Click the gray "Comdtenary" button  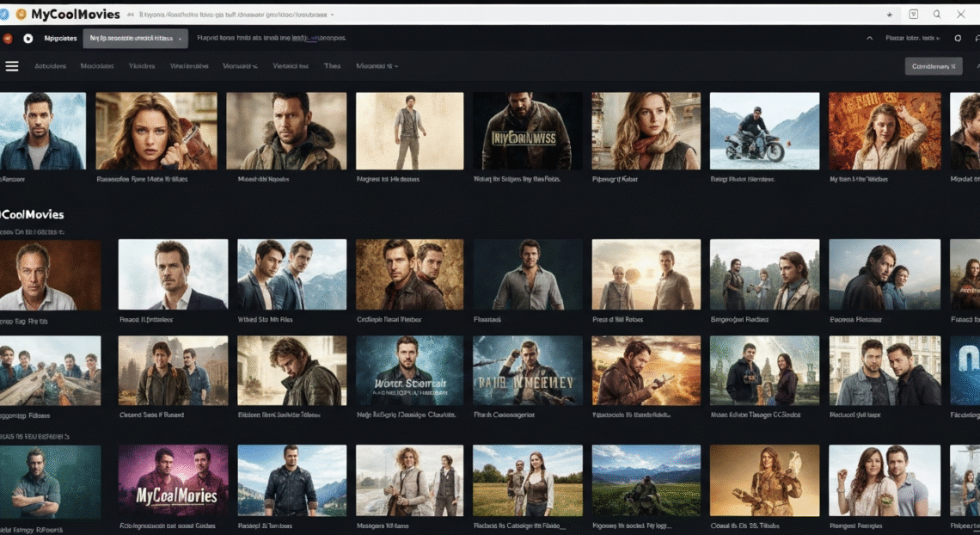click(x=934, y=66)
